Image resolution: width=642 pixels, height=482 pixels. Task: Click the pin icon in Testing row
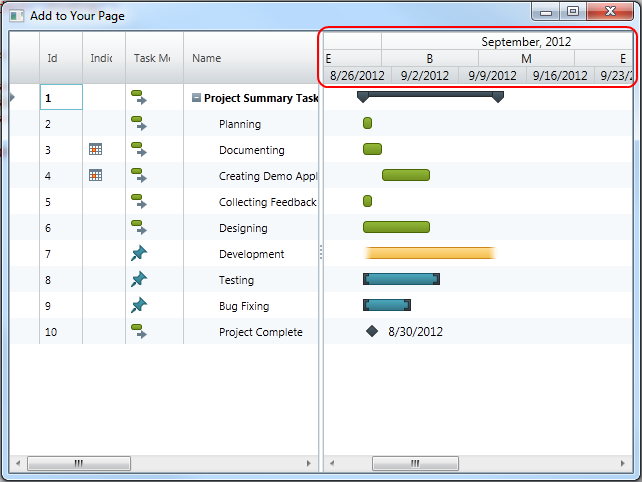[x=139, y=280]
